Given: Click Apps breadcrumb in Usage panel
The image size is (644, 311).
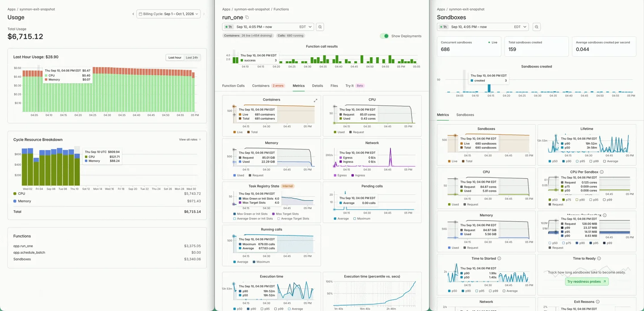Looking at the screenshot, I should point(12,9).
